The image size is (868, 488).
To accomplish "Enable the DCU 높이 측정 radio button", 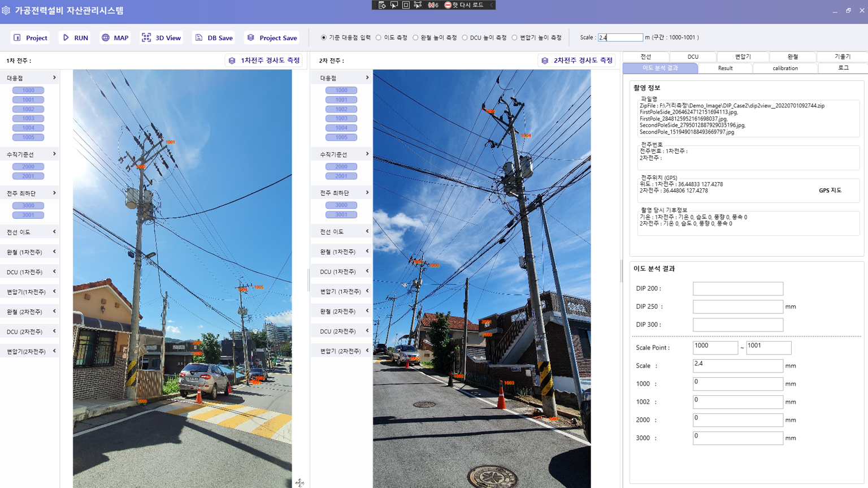I will coord(465,38).
